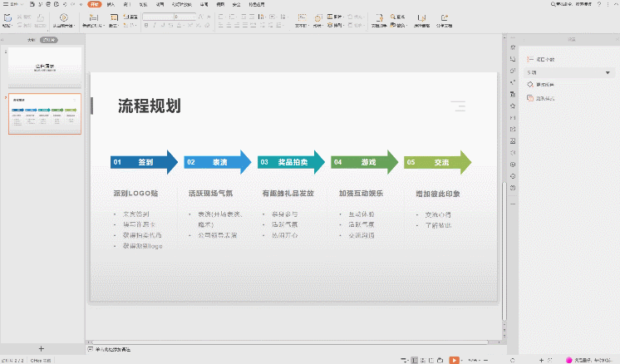Click the horizontal scrollbar under the slide

click(291, 342)
